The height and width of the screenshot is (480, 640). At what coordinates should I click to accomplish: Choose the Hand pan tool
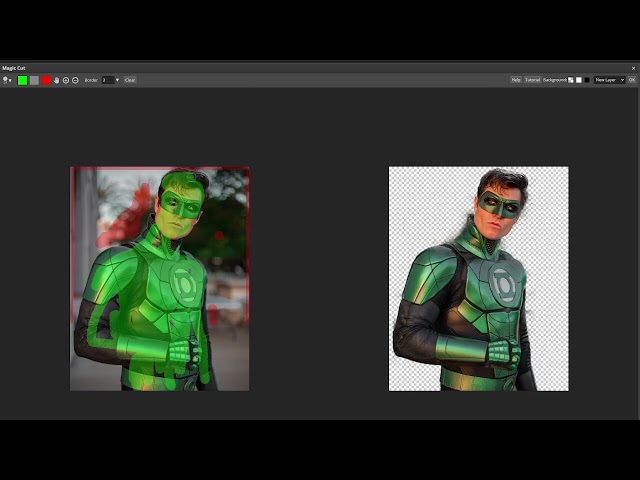click(57, 80)
